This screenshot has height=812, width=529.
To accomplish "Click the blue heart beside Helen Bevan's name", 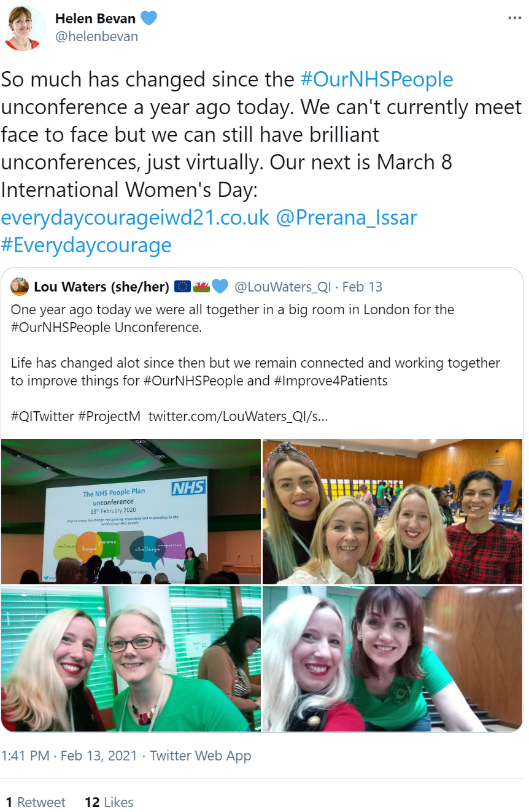I will point(149,19).
